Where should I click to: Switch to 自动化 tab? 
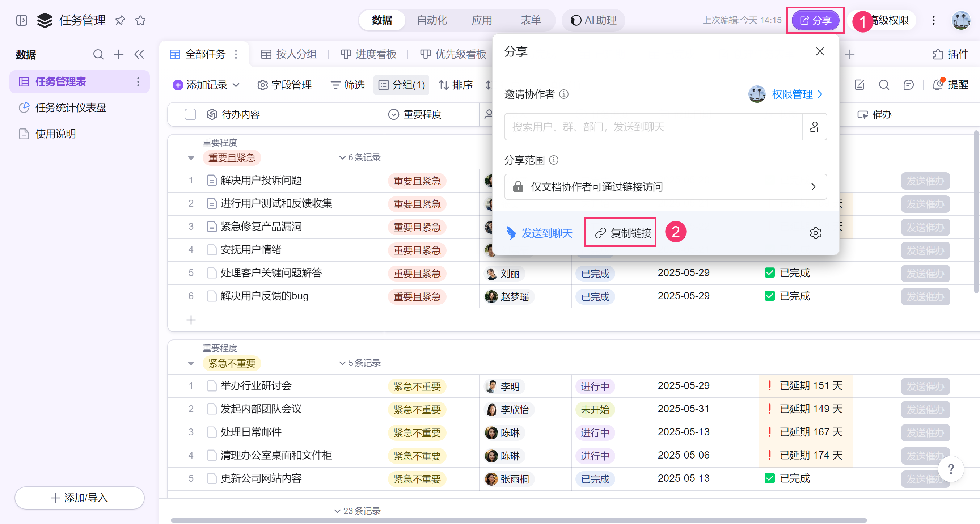coord(432,20)
